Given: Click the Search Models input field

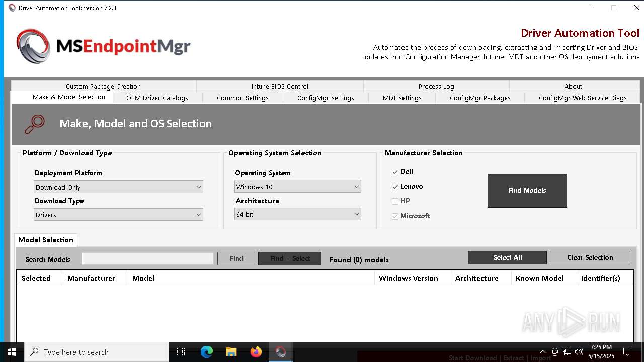Looking at the screenshot, I should coord(148,258).
